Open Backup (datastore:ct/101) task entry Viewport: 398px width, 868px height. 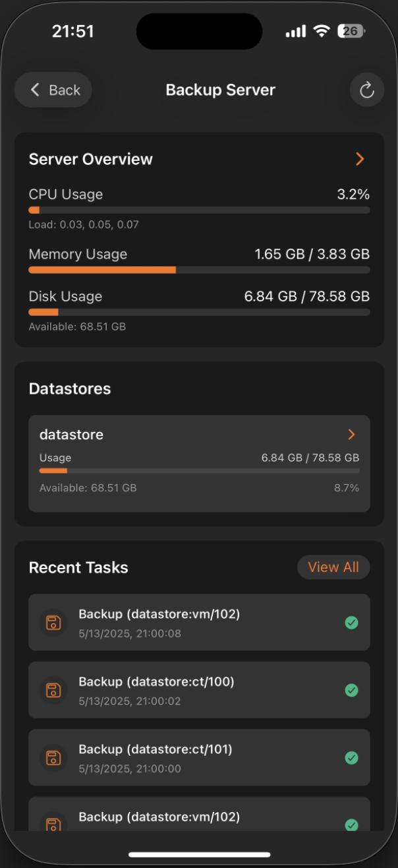pyautogui.click(x=199, y=758)
